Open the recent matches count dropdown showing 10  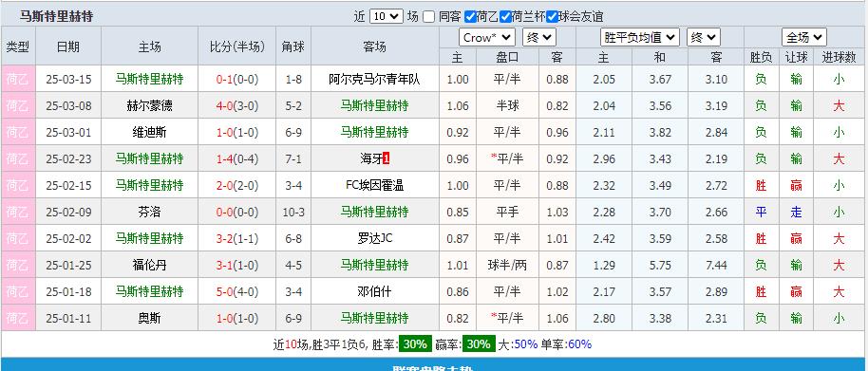386,16
